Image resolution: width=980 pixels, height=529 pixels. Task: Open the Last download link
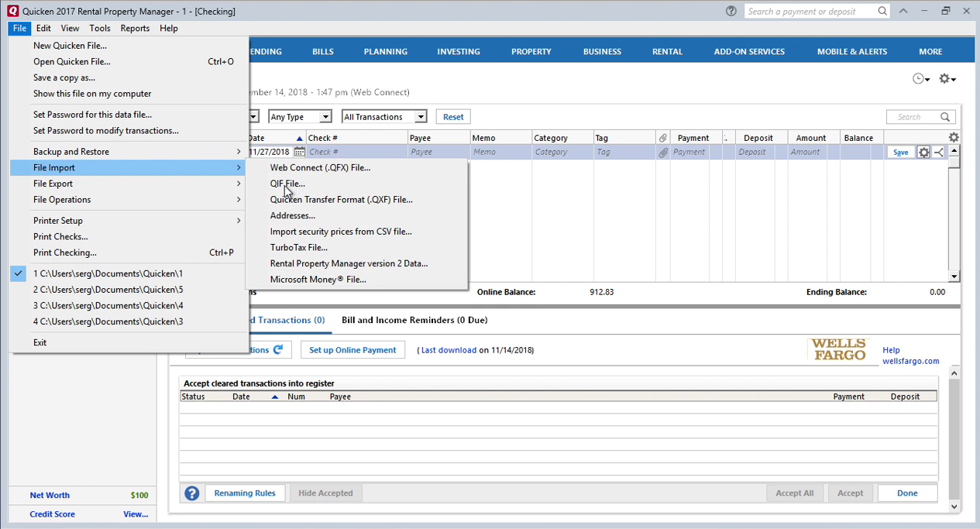point(449,350)
